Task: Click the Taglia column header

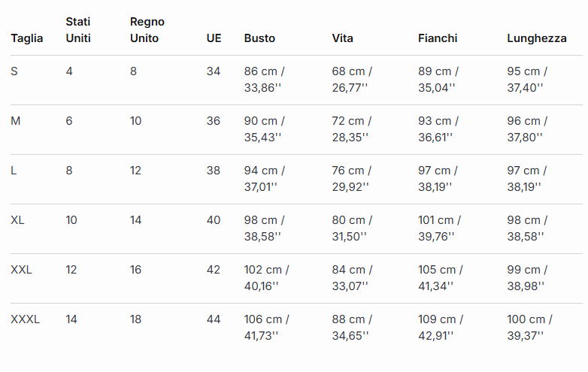Action: [x=27, y=38]
